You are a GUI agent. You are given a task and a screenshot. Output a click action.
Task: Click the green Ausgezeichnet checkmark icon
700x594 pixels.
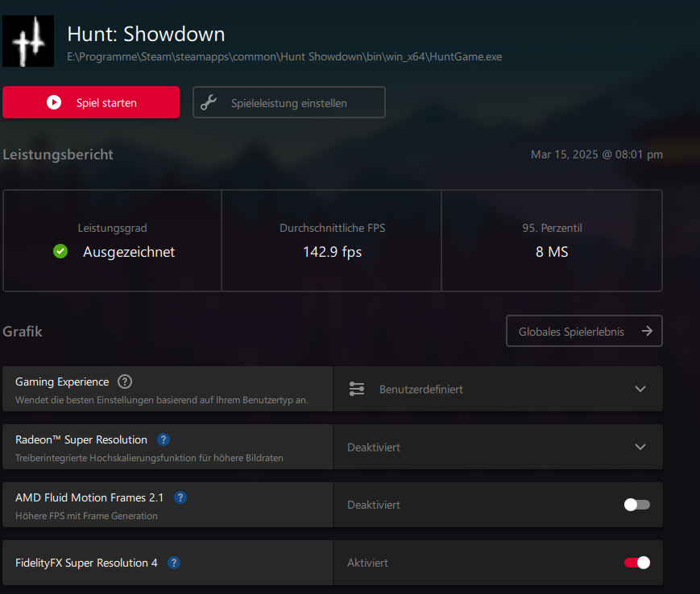60,251
